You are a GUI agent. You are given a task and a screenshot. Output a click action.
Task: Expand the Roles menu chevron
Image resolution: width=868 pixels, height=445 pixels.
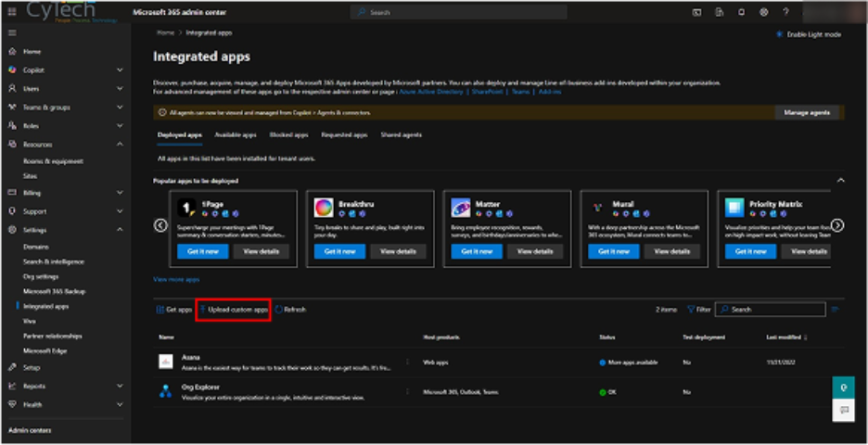(121, 126)
